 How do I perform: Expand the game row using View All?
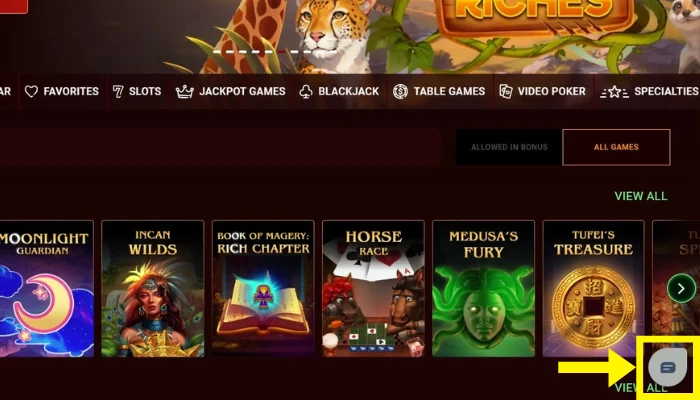coord(641,196)
